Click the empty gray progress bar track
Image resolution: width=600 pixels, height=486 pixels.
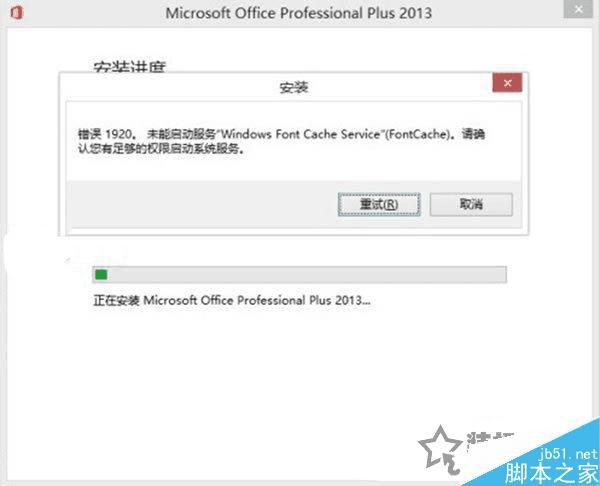tap(307, 274)
